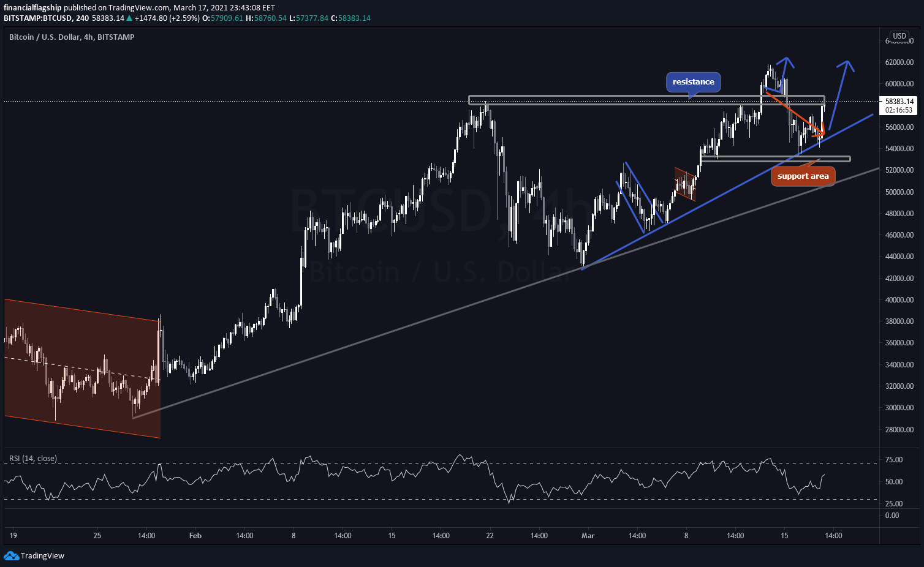This screenshot has height=567, width=924.
Task: Click the 62000.00 price axis label
Action: [899, 62]
